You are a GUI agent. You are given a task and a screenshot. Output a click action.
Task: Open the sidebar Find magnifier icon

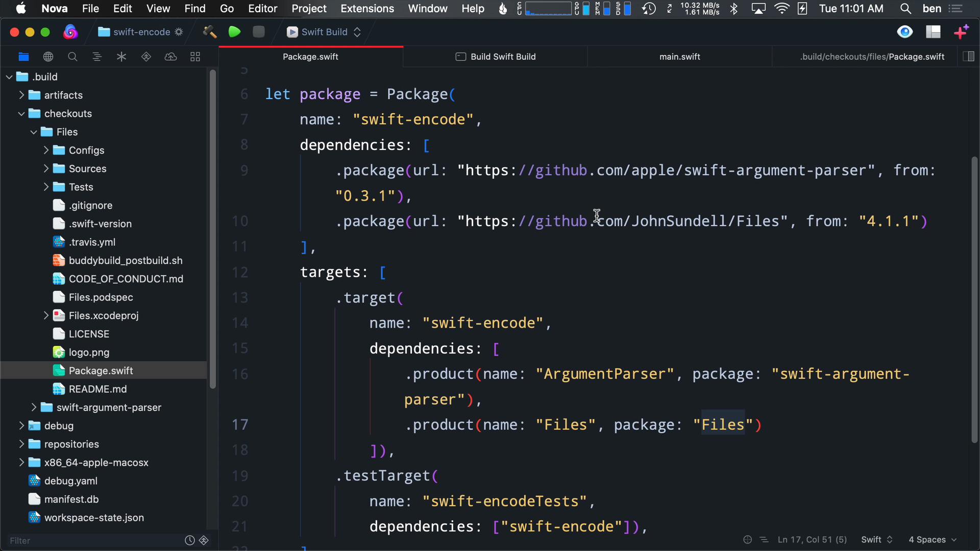[72, 57]
